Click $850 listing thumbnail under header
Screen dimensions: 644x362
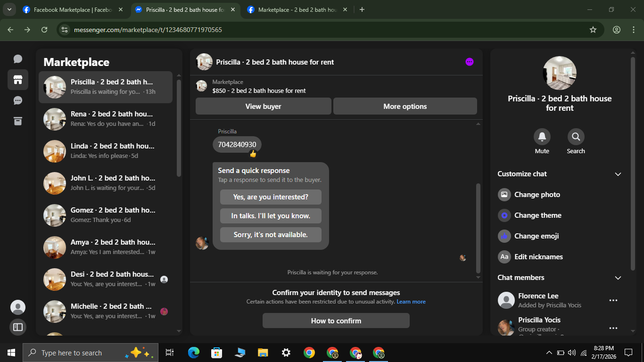coord(201,86)
